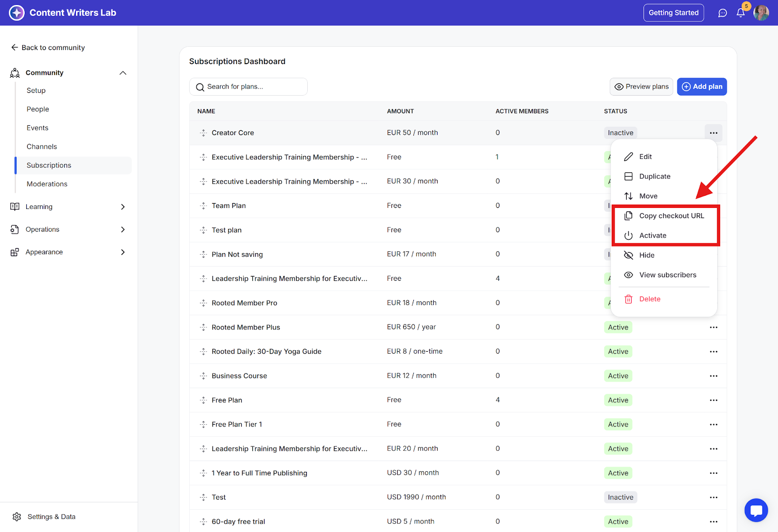Click View subscribers in the menu
778x532 pixels.
[667, 275]
